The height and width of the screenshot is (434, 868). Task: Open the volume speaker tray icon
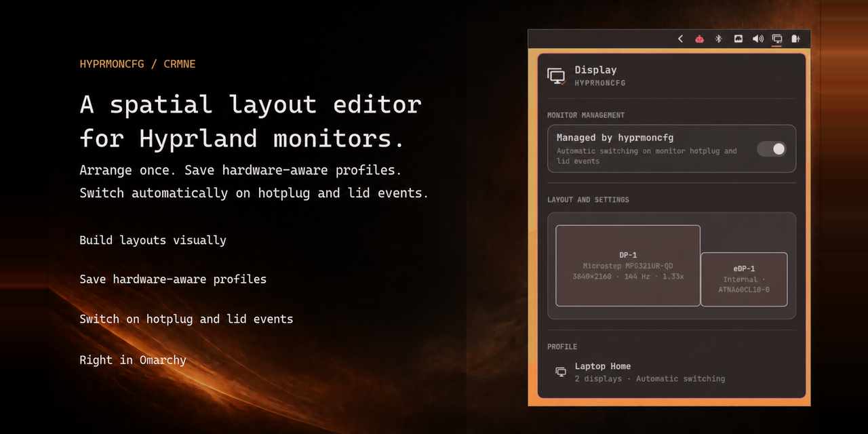click(x=758, y=39)
